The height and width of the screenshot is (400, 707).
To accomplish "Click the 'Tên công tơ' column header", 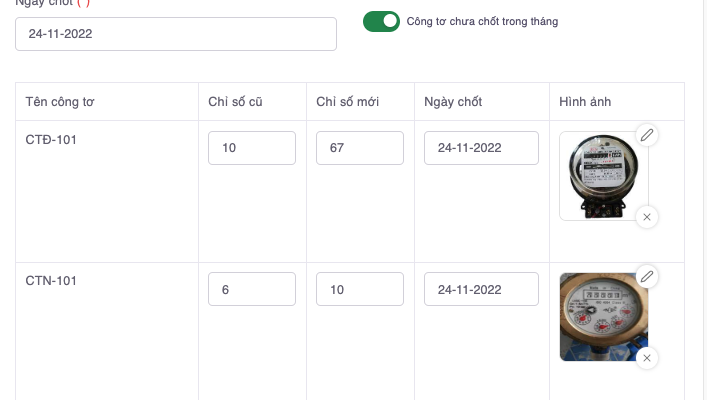I will pos(60,102).
